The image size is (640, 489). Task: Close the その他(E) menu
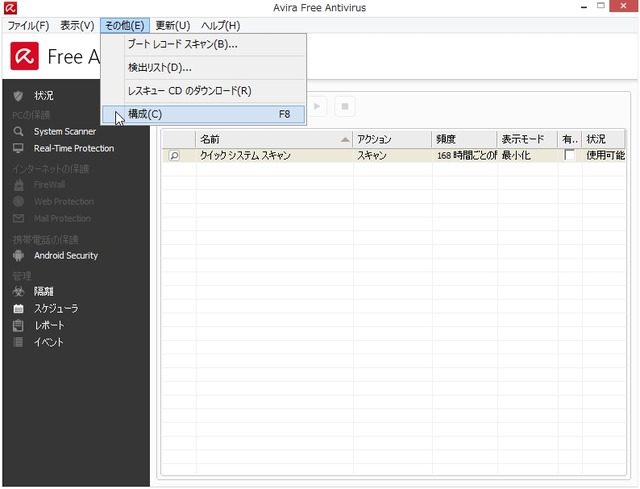(125, 26)
